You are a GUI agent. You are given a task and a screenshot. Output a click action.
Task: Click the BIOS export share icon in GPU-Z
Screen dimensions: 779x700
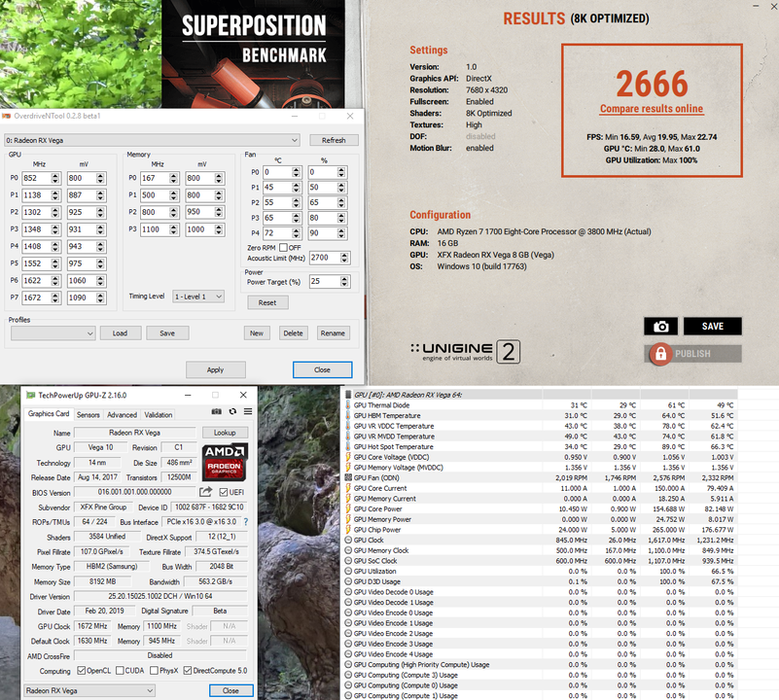(x=205, y=492)
